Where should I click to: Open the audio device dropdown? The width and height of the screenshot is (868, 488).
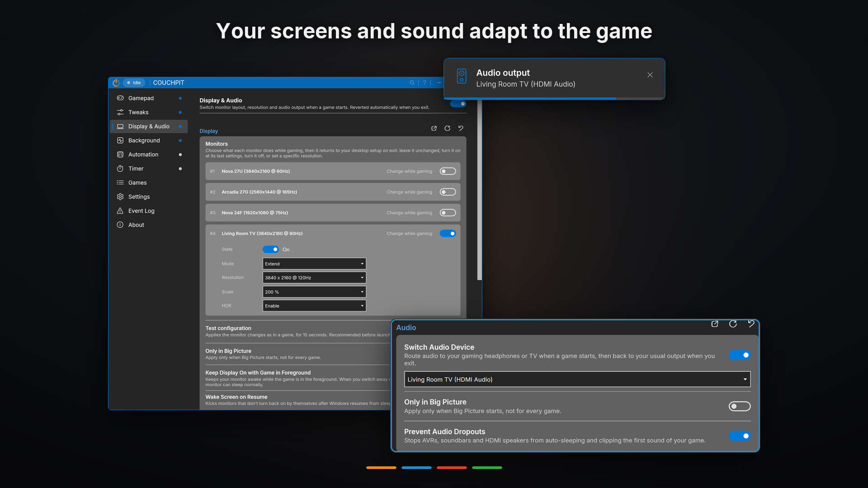(577, 380)
